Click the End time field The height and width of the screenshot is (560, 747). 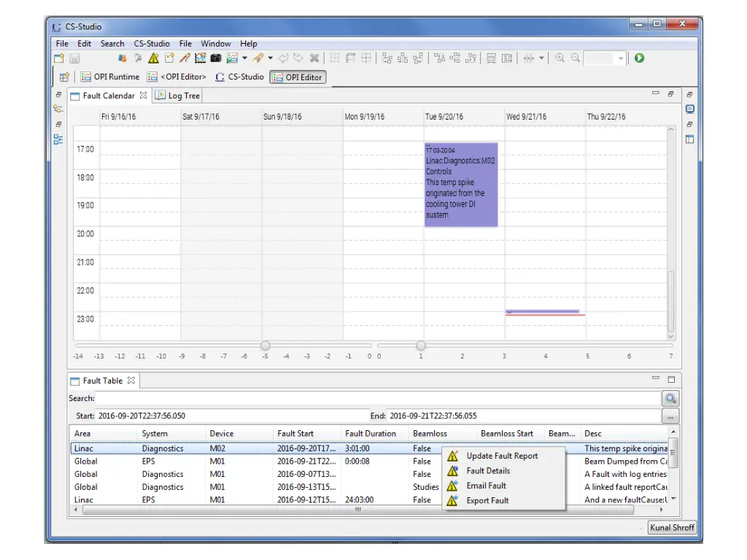523,416
